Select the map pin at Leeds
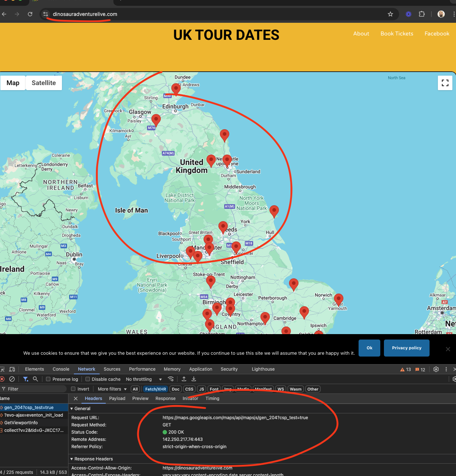The height and width of the screenshot is (476, 456). 223,227
